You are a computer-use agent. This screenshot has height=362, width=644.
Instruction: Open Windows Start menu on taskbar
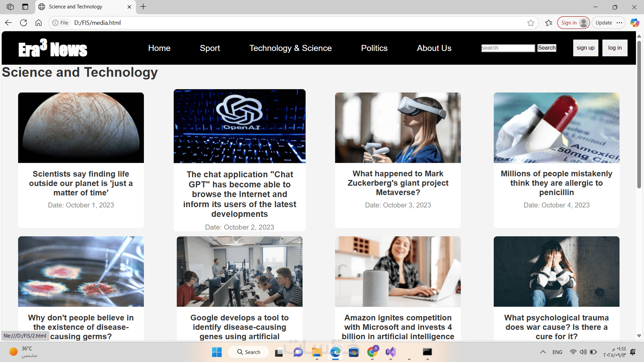[x=217, y=352]
